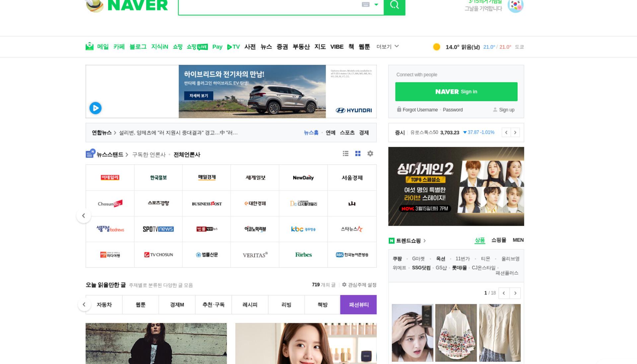Open 사전 dictionary link
The height and width of the screenshot is (364, 637).
coord(250,47)
